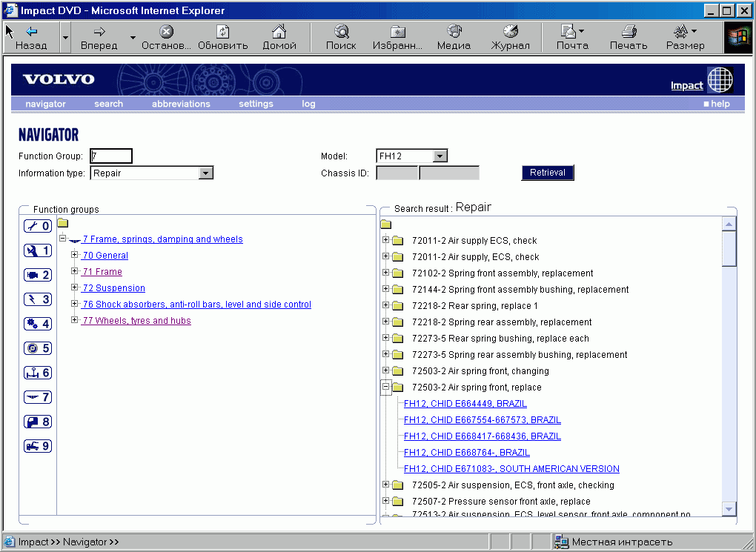Screen dimensions: 756x552
Task: Open FH12 CHID E671083- South American version
Action: pyautogui.click(x=511, y=469)
